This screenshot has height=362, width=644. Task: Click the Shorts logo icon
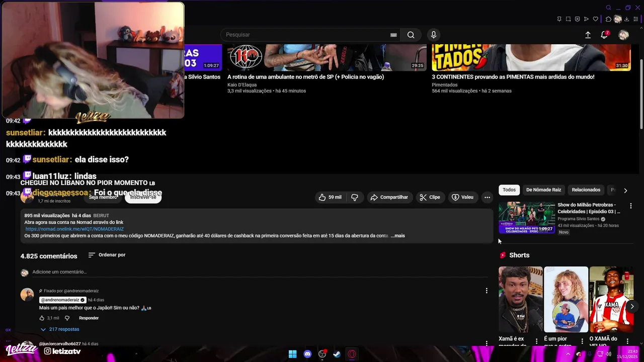(x=503, y=255)
